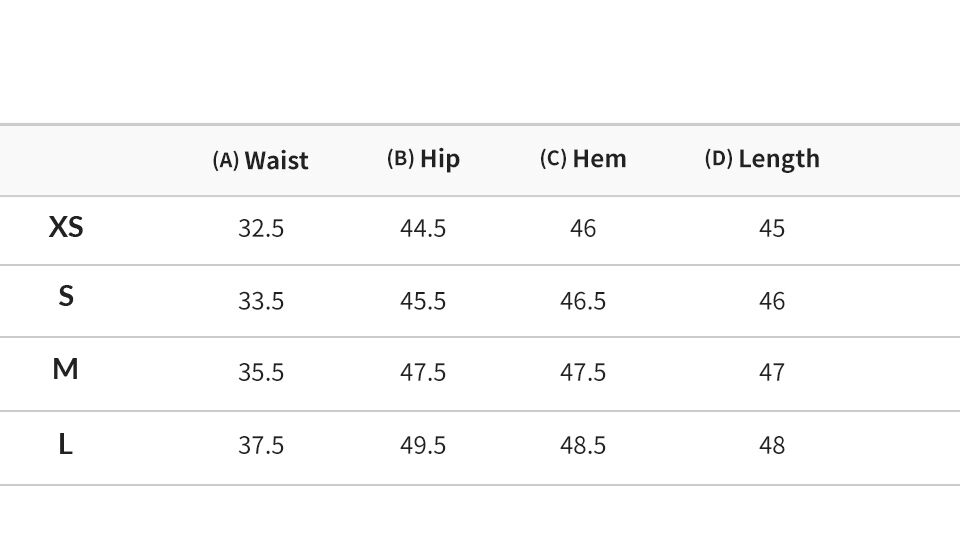The image size is (960, 550).
Task: Click the (A) Waist column header
Action: pos(260,160)
